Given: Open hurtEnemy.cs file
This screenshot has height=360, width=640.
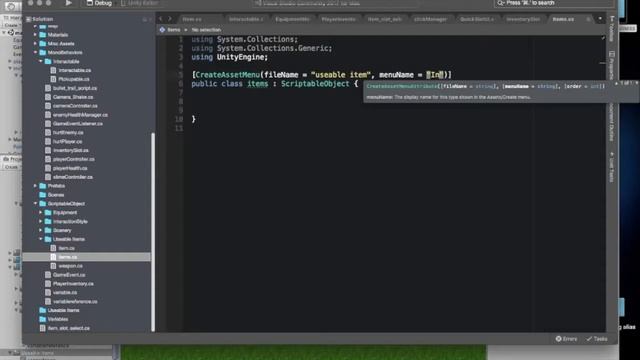Looking at the screenshot, I should pyautogui.click(x=68, y=133).
